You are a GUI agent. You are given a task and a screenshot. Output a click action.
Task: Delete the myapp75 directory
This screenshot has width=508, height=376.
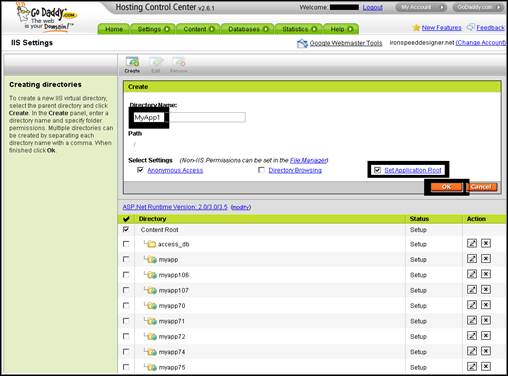(x=486, y=366)
